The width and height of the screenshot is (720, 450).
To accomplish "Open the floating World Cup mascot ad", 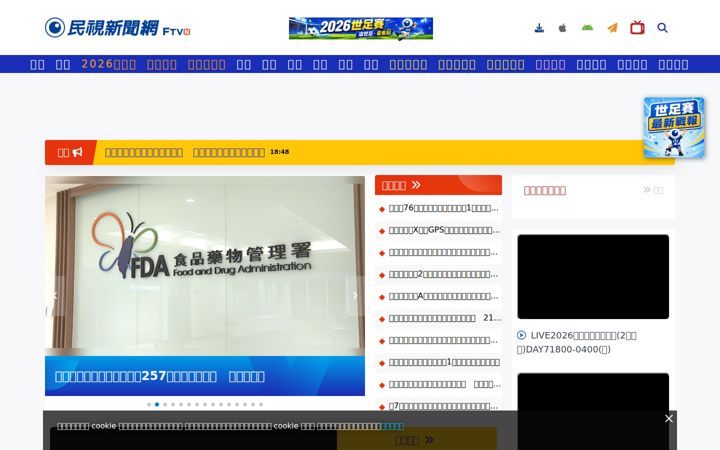I will pyautogui.click(x=674, y=128).
